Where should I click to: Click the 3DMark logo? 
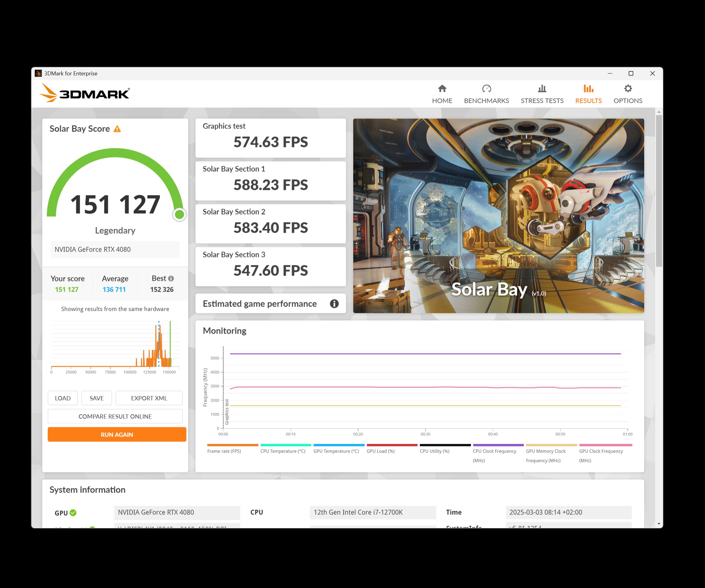pos(85,93)
